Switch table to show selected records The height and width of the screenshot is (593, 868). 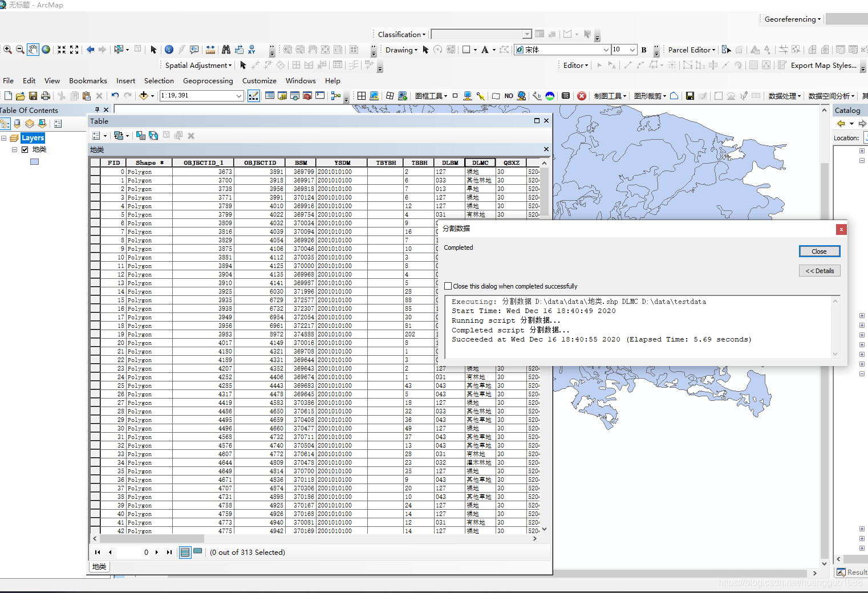[x=197, y=552]
